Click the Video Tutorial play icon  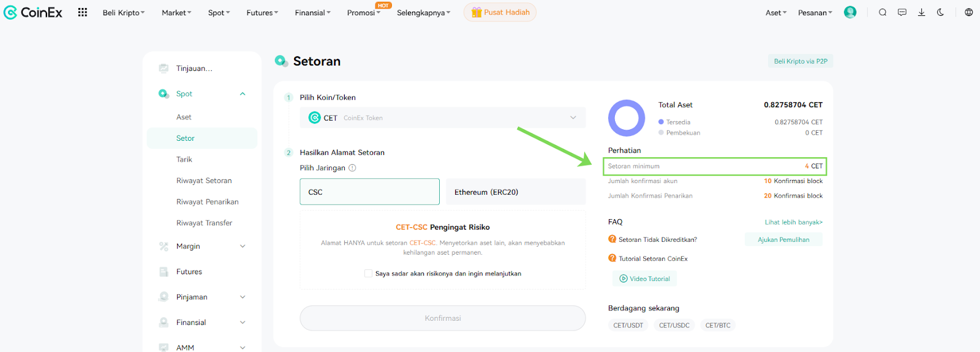tap(624, 279)
